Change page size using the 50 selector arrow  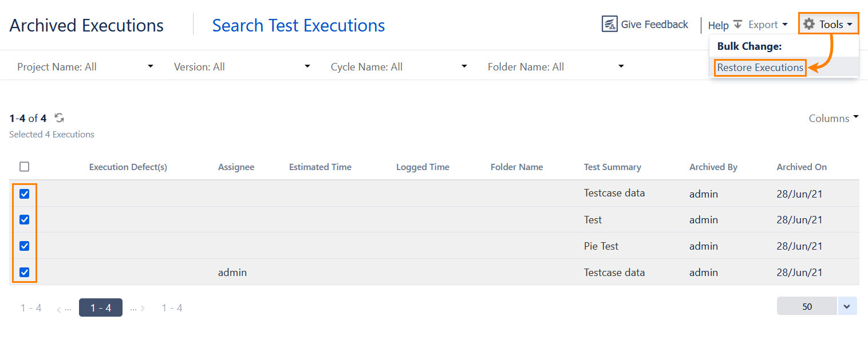(847, 306)
